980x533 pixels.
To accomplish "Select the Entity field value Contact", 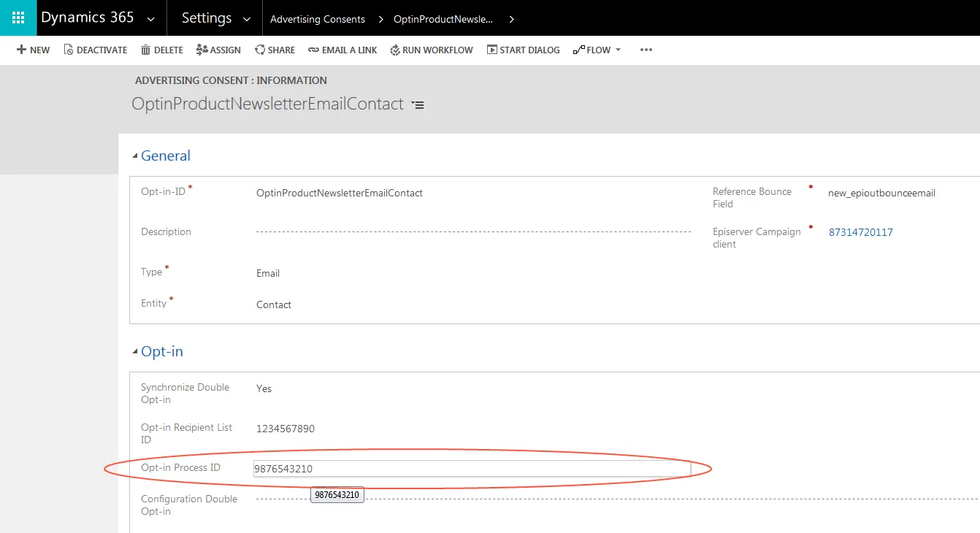I will click(274, 304).
